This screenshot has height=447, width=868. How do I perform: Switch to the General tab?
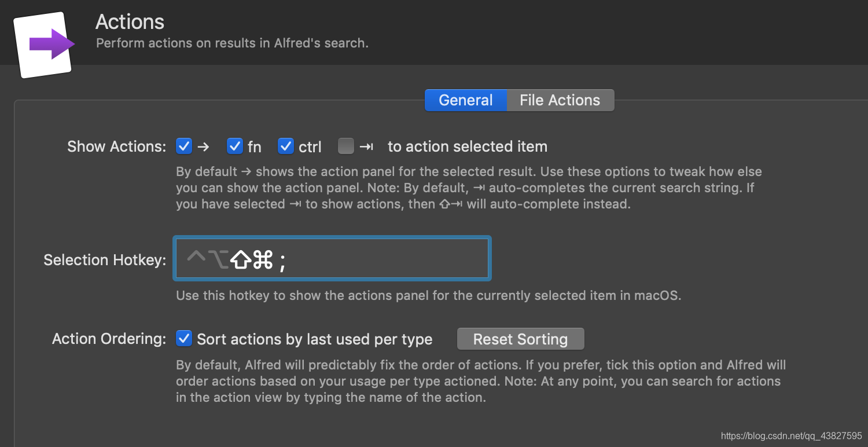466,100
